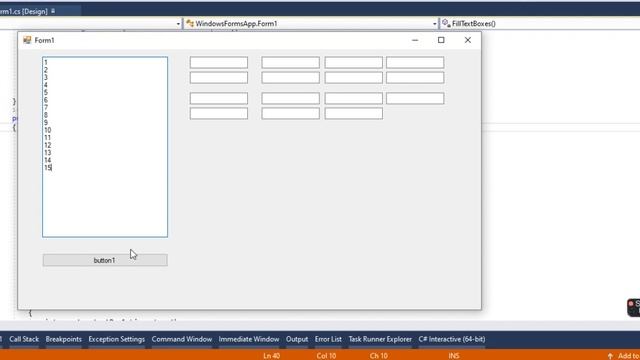This screenshot has height=360, width=640.
Task: Open the Call Stack tab
Action: click(24, 339)
